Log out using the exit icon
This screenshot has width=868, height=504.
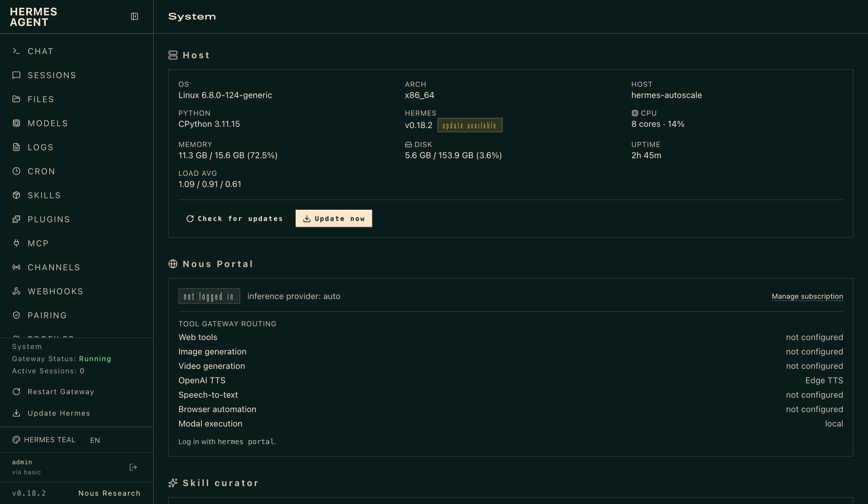click(x=133, y=467)
